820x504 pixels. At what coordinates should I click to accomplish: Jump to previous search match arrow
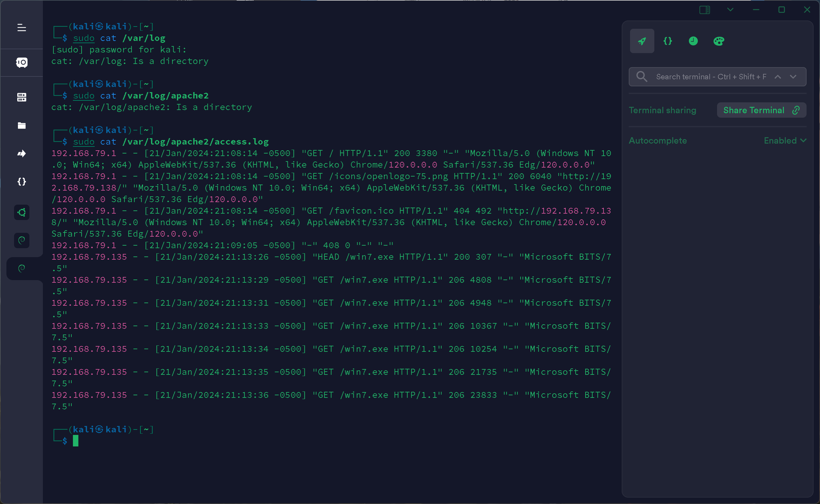click(778, 77)
